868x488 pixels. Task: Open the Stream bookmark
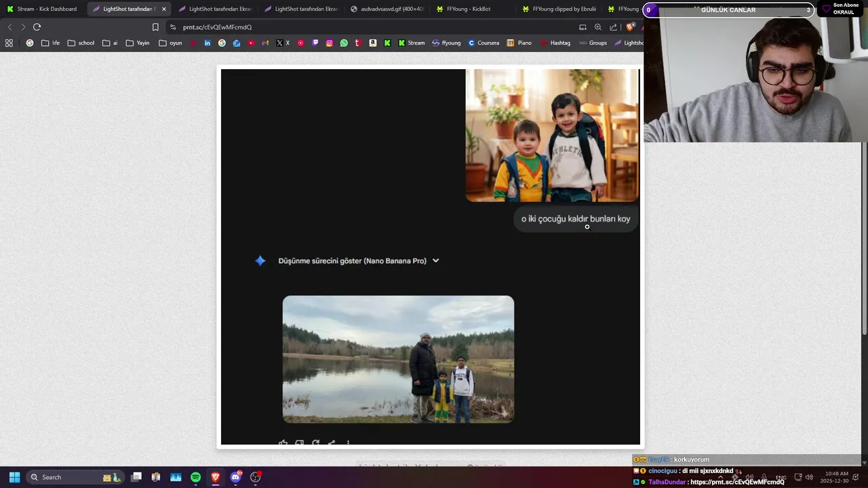coord(412,43)
